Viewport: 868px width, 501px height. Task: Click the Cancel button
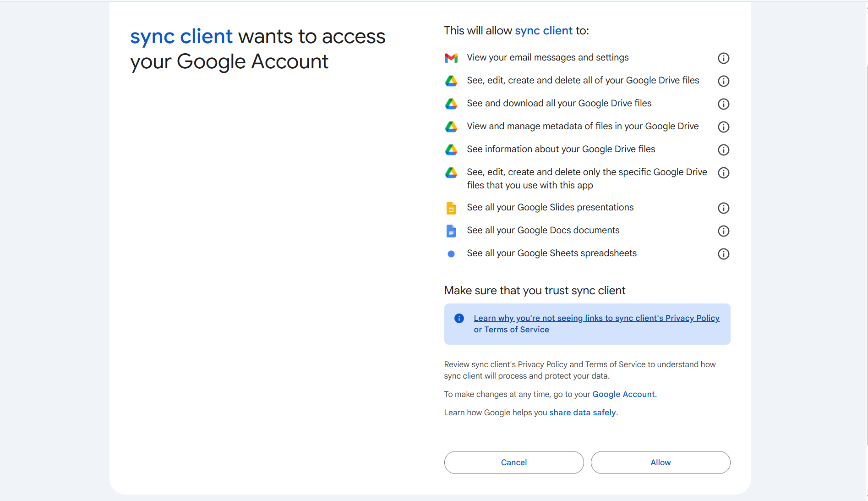coord(513,462)
